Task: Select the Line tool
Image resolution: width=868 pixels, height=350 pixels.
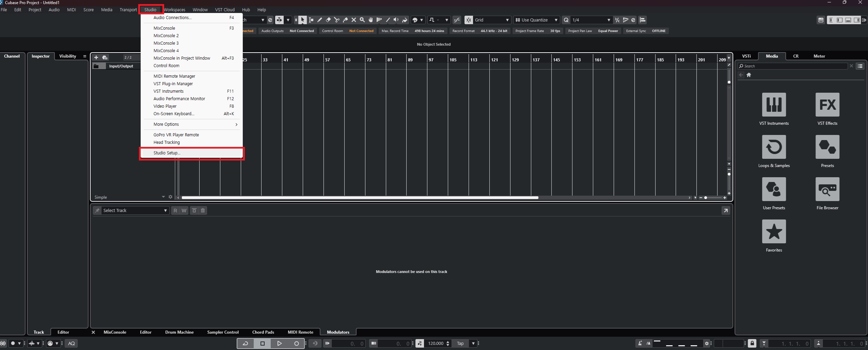Action: coord(388,20)
